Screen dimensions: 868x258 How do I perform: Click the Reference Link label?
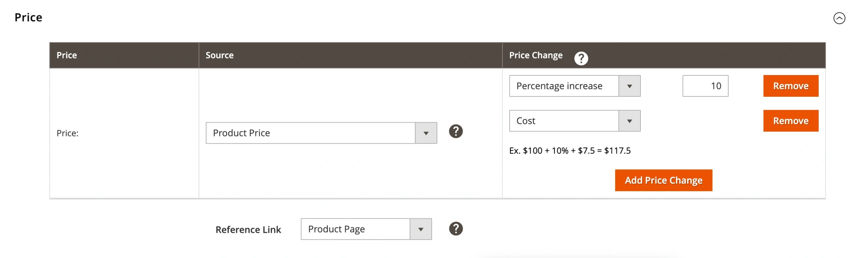click(248, 230)
